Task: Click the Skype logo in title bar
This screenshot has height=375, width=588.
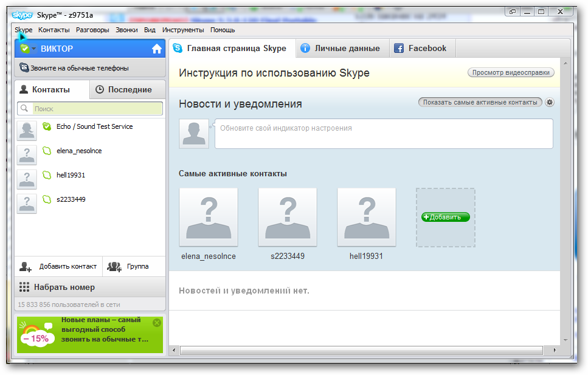Action: pos(22,15)
